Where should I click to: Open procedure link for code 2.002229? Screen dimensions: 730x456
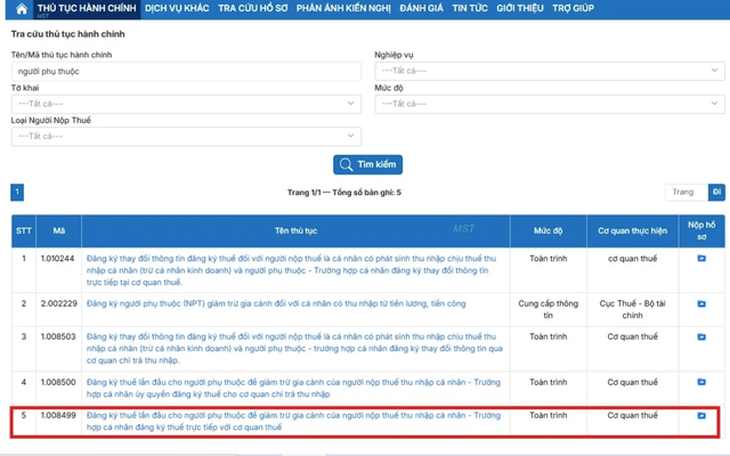tap(276, 304)
